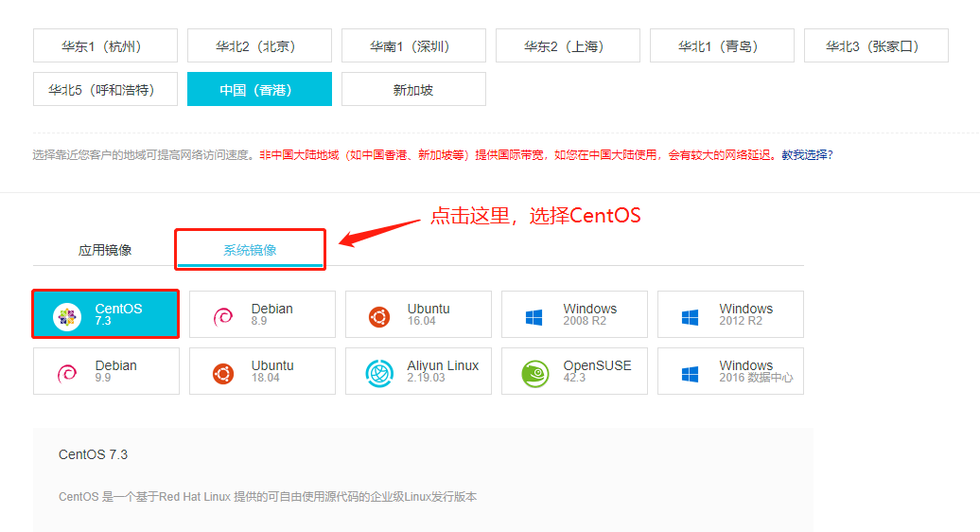Click the CentOS 7.3 description heading
Viewport: 980px width, 532px height.
93,454
